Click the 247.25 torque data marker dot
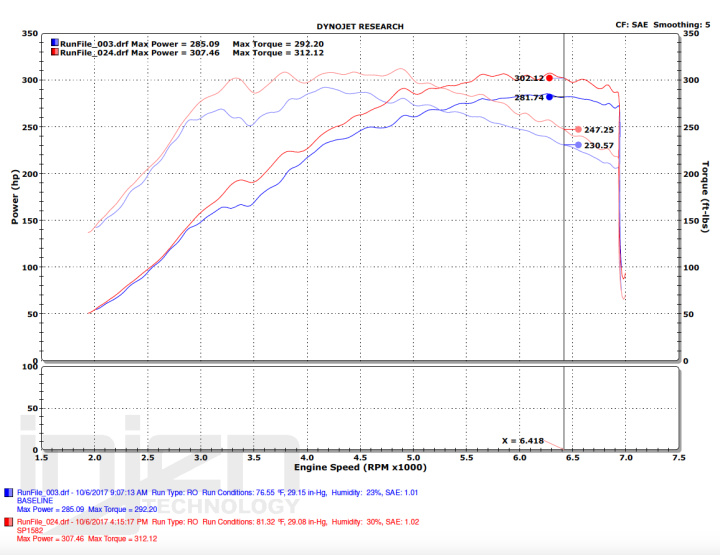The width and height of the screenshot is (720, 555). coord(578,130)
